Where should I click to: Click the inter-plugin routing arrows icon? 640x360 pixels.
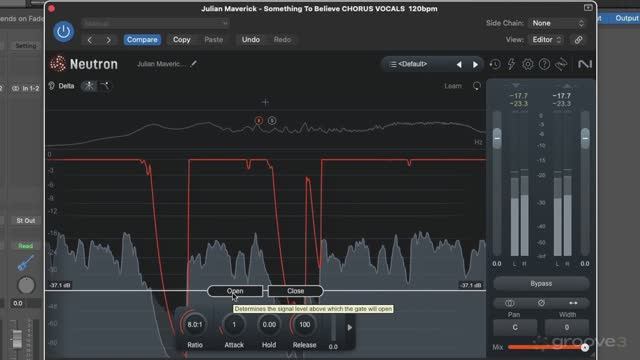point(561,64)
